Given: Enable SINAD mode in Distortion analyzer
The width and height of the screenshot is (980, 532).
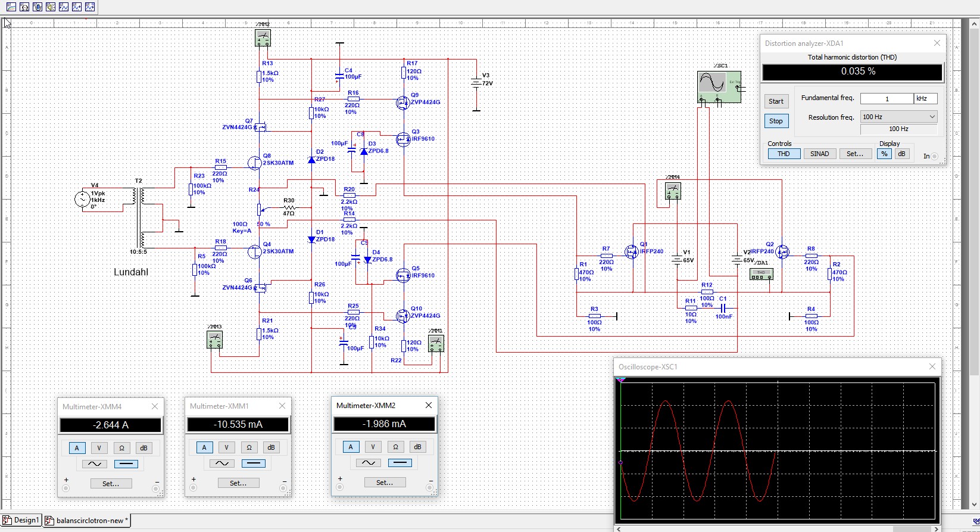Looking at the screenshot, I should point(819,154).
